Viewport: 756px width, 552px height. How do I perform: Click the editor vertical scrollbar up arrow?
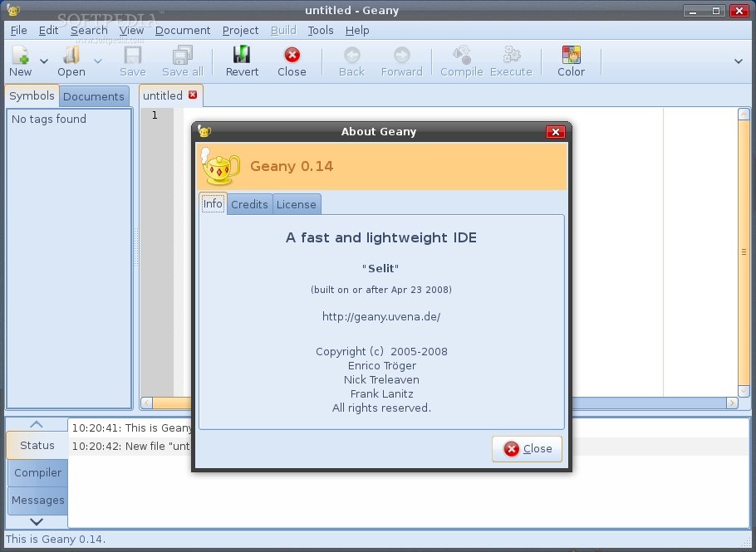click(x=744, y=115)
